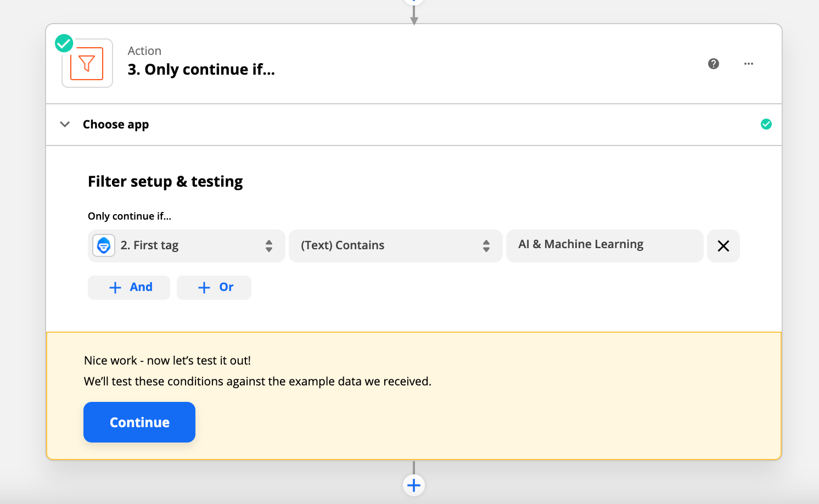
Task: Open the "(Text) Contains" condition dropdown
Action: (x=395, y=245)
